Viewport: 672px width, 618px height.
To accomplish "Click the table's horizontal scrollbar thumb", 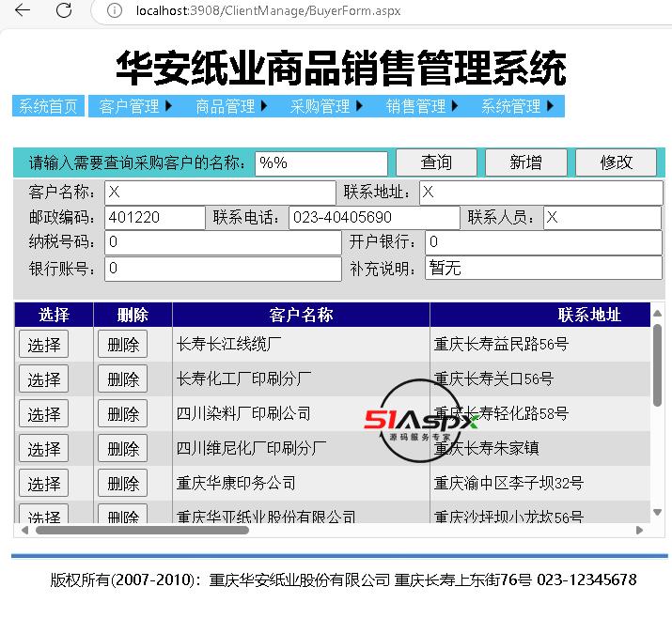I will point(141,530).
